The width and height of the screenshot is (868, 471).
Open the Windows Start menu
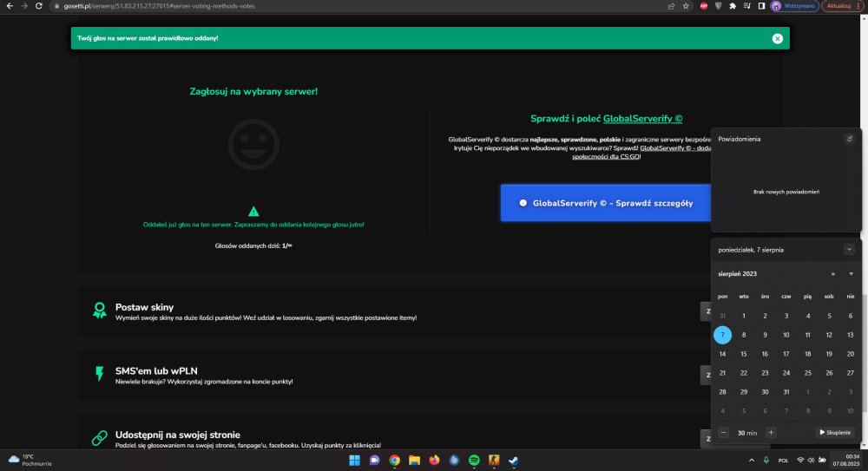(x=354, y=460)
